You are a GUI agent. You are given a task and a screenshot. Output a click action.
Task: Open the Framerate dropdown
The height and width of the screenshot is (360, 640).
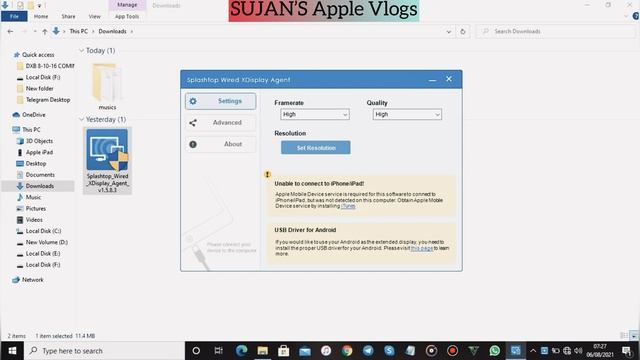pos(315,115)
